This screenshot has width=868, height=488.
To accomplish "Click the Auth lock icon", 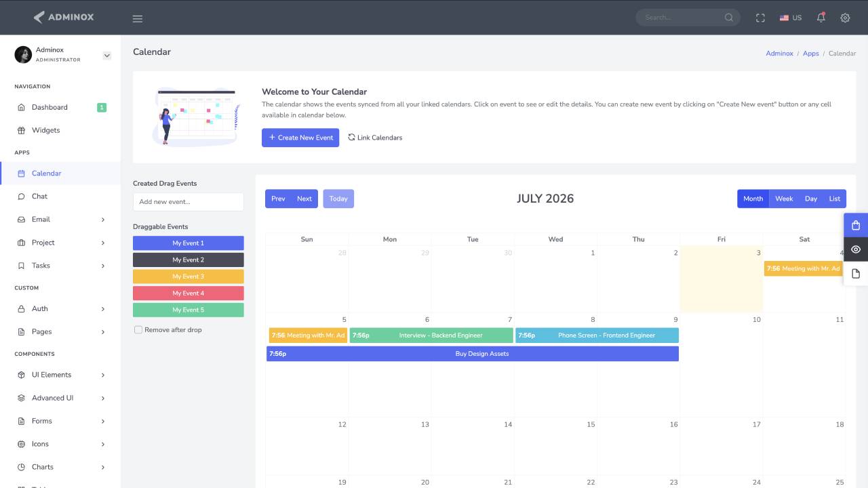I will [21, 308].
